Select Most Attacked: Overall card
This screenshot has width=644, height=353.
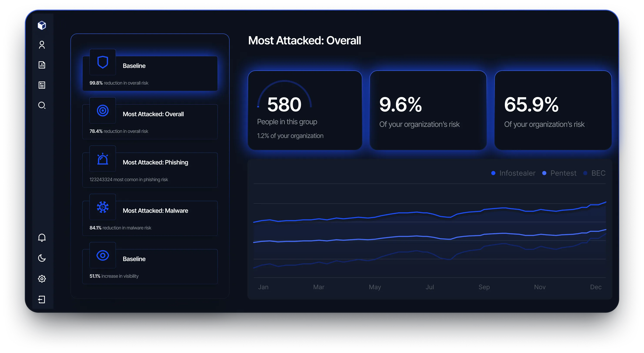[150, 121]
